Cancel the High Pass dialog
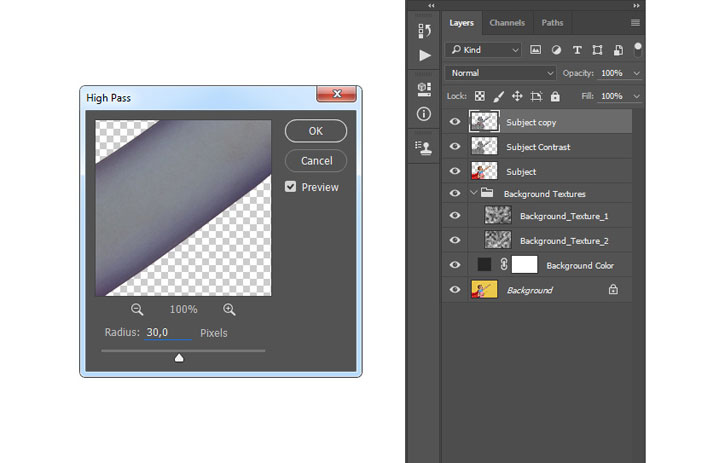 pos(316,161)
